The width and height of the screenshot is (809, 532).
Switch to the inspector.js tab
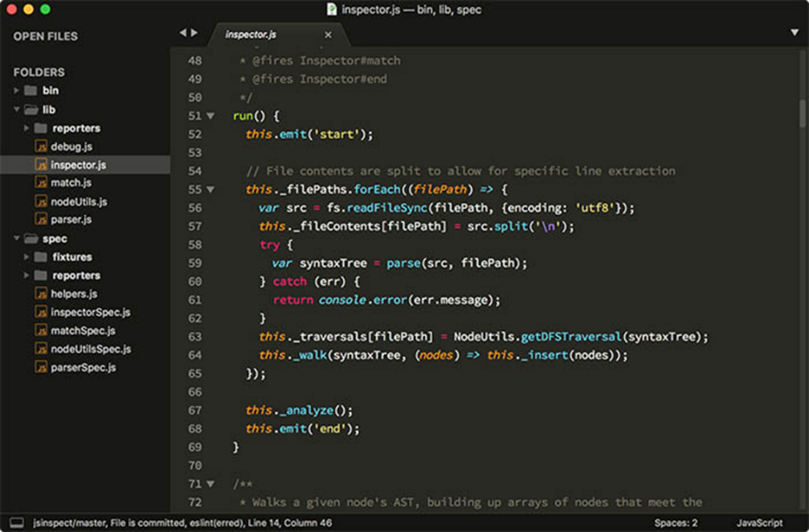tap(251, 34)
